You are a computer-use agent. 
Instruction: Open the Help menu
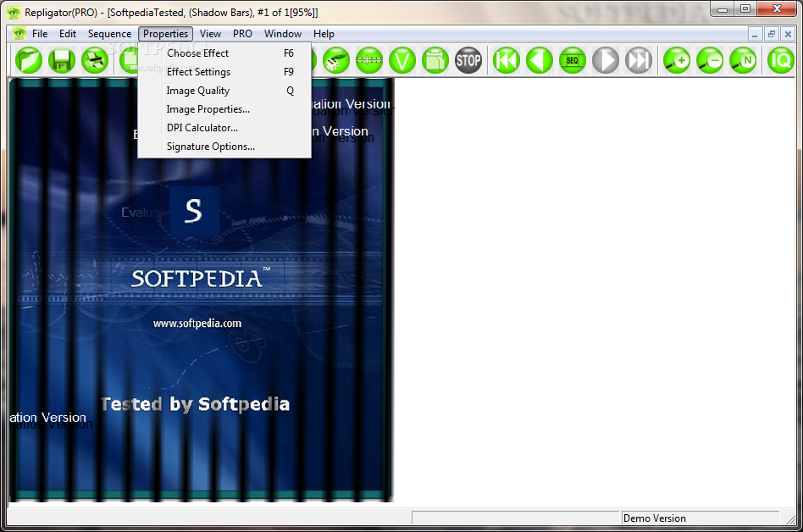324,34
